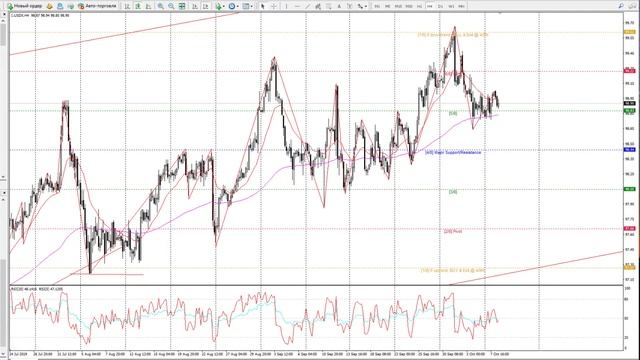Image resolution: width=640 pixels, height=360 pixels.
Task: Open the New Order (Новый ордер) dialog
Action: pyautogui.click(x=24, y=6)
